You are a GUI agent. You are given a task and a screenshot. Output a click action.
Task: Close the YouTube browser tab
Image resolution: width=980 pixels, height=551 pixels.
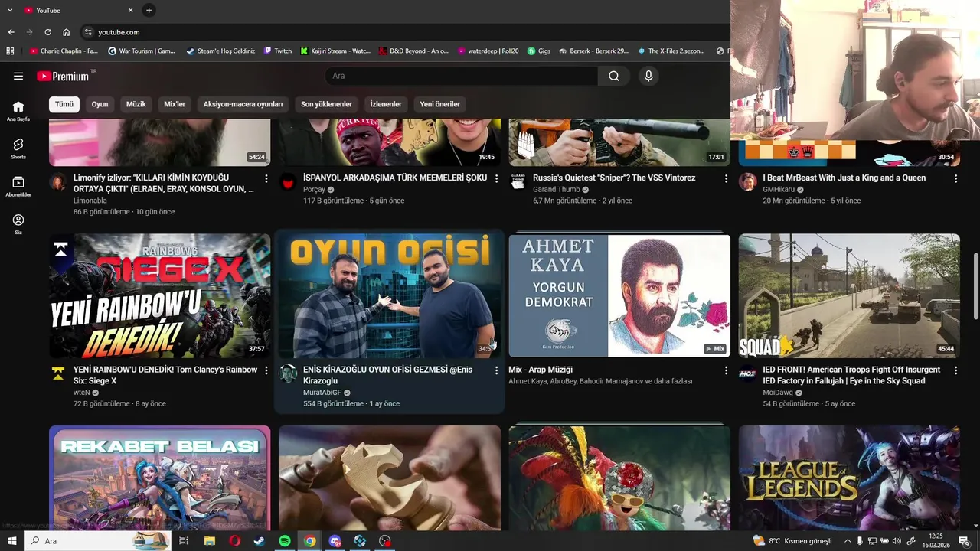coord(130,10)
